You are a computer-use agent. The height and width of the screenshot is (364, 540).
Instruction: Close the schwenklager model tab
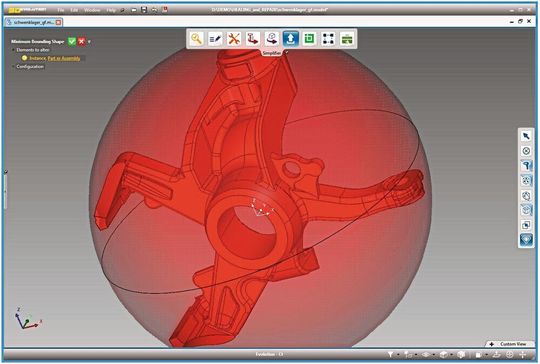59,22
